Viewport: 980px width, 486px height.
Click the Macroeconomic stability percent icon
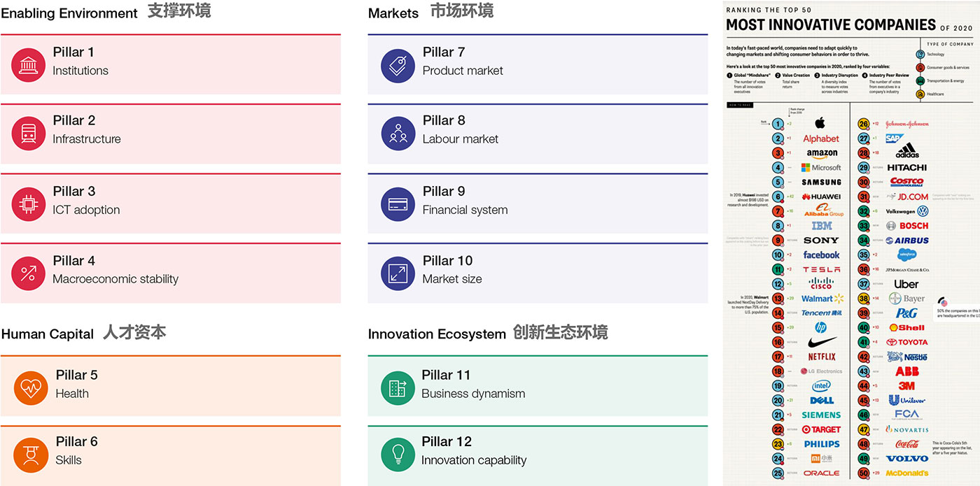pos(29,273)
